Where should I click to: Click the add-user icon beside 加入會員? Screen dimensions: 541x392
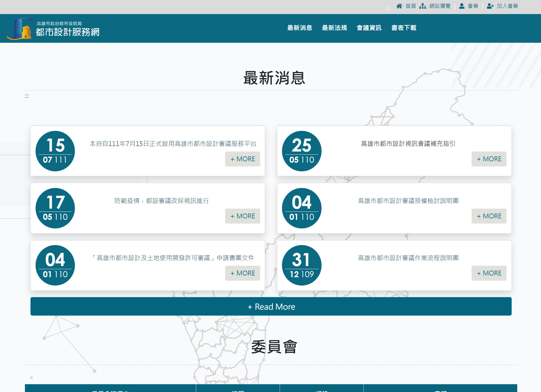tap(490, 6)
